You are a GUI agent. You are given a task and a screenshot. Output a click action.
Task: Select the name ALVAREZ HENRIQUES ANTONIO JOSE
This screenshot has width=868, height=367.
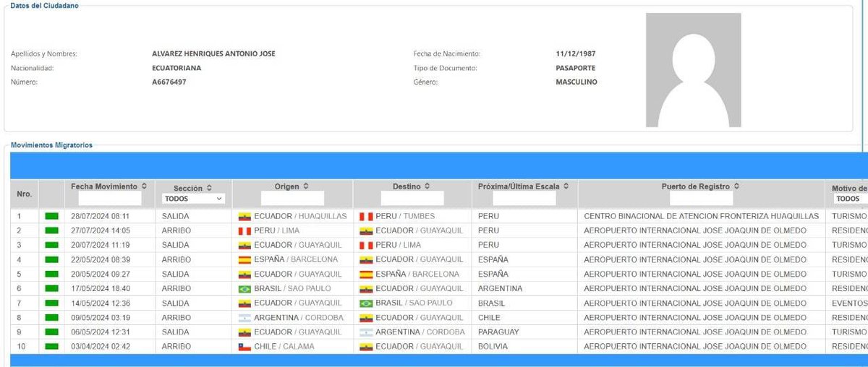pos(213,53)
